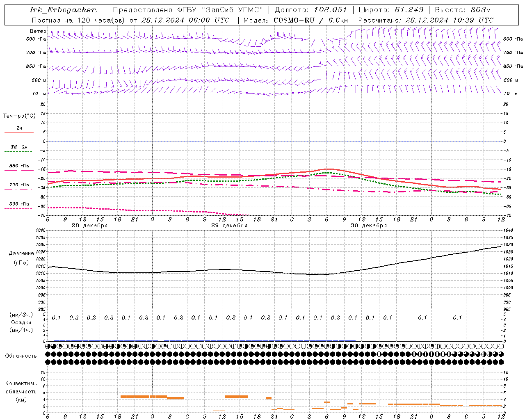
Task: Click the Осадки precipitation label
Action: point(21,322)
